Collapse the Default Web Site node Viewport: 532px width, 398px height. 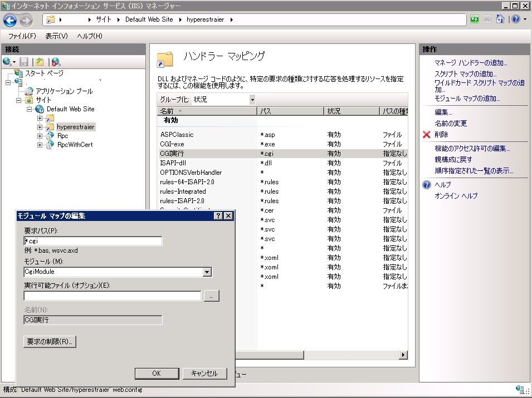tap(29, 109)
